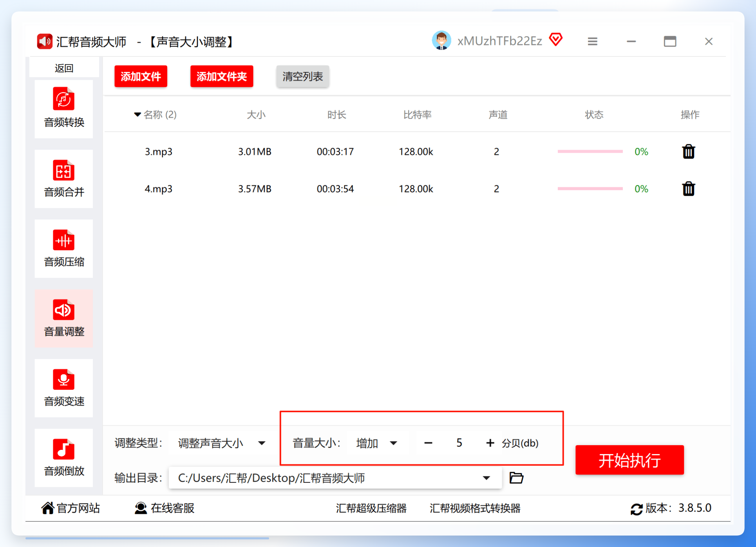Click the 3.mp3 progress bar

pos(590,152)
